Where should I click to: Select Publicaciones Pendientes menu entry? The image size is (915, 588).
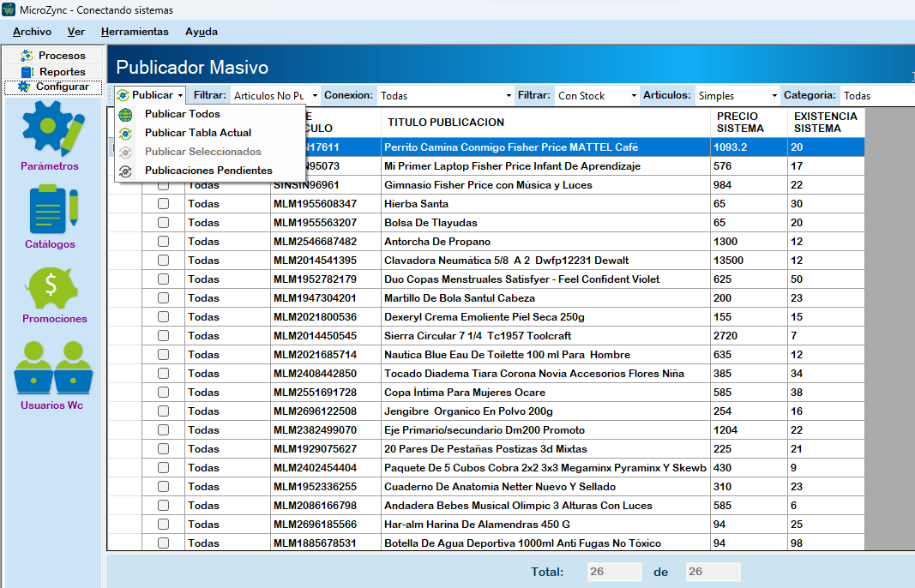tap(208, 171)
